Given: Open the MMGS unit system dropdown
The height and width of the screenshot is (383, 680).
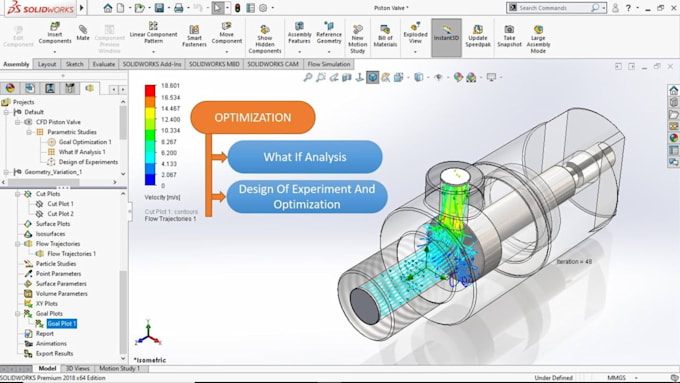Looking at the screenshot, I should (621, 378).
